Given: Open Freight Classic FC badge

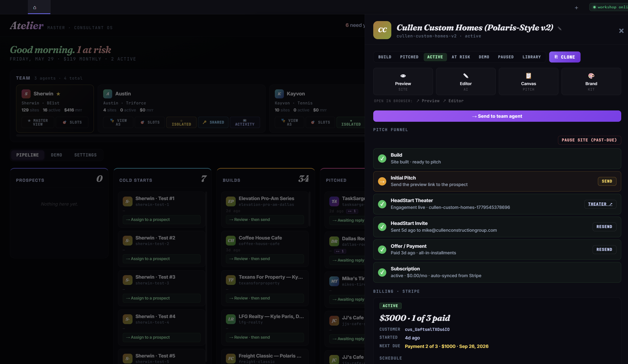Looking at the screenshot, I should click(x=231, y=358).
